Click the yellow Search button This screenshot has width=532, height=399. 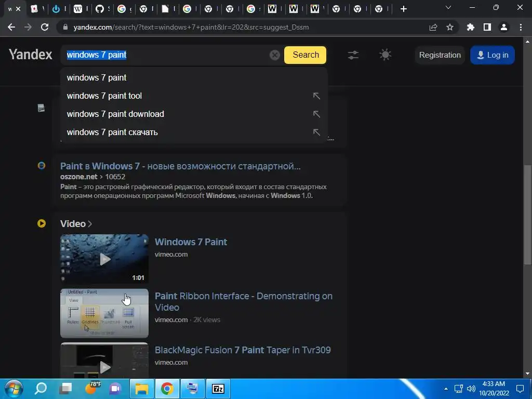coord(305,55)
